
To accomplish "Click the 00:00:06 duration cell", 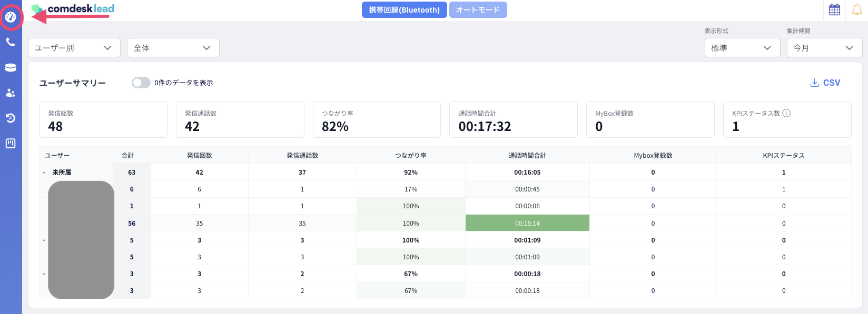I will point(527,206).
